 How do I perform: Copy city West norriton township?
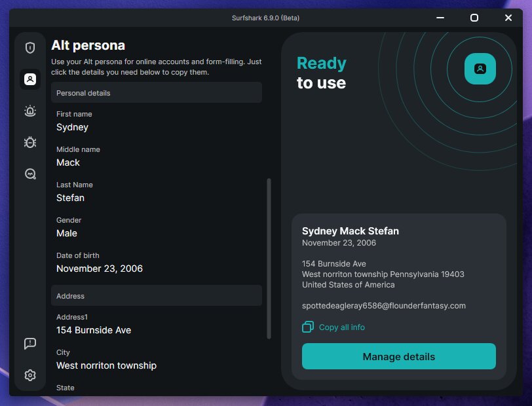click(106, 365)
